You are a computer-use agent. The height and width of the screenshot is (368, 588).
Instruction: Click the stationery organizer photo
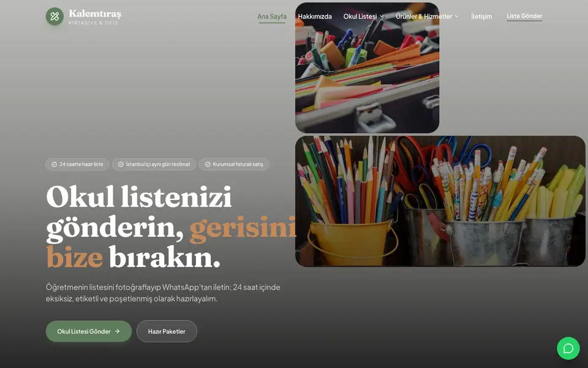click(x=367, y=67)
